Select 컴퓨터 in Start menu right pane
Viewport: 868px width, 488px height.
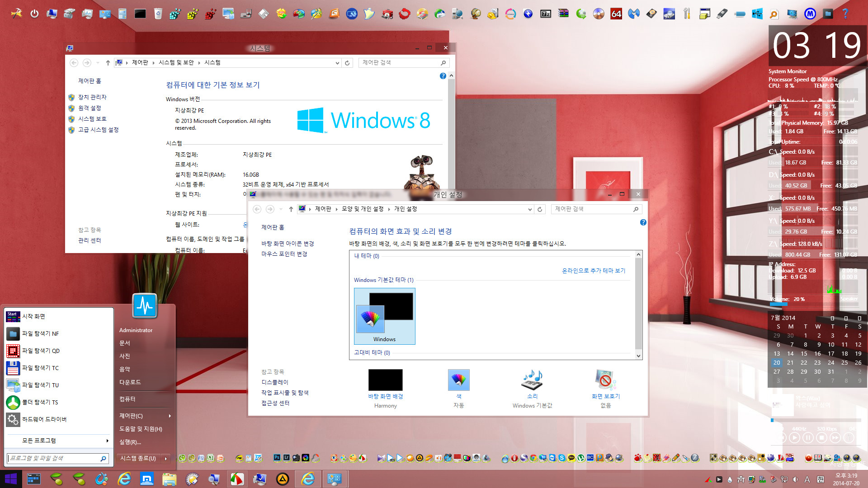(127, 399)
